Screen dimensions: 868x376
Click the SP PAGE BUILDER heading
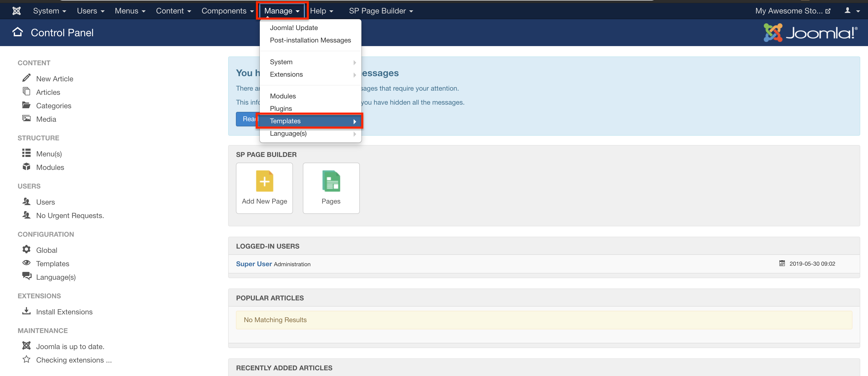pos(266,154)
